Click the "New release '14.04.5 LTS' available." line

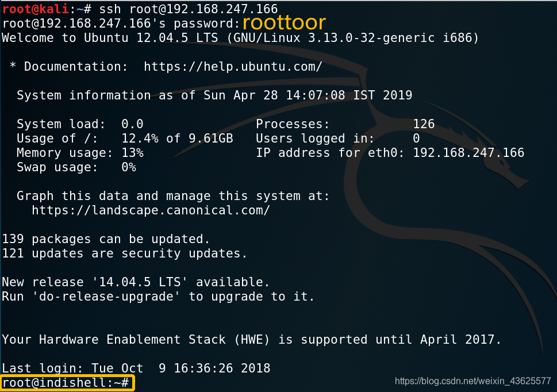tap(136, 282)
